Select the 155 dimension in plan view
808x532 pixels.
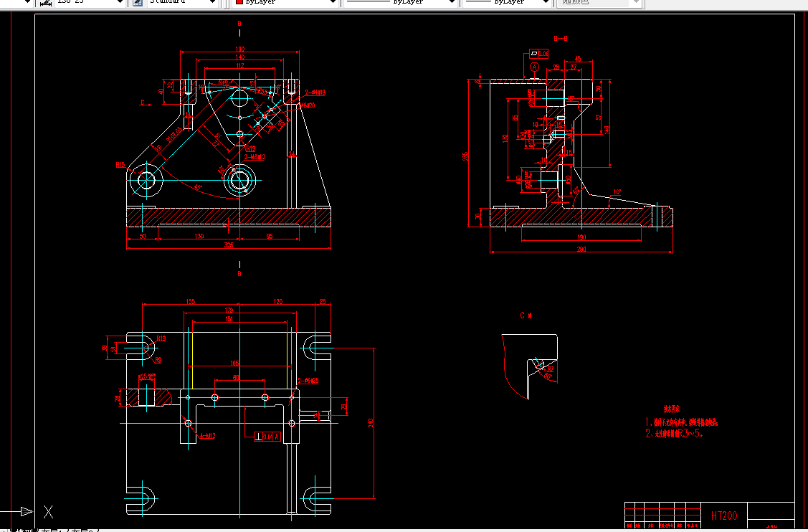[x=190, y=302]
